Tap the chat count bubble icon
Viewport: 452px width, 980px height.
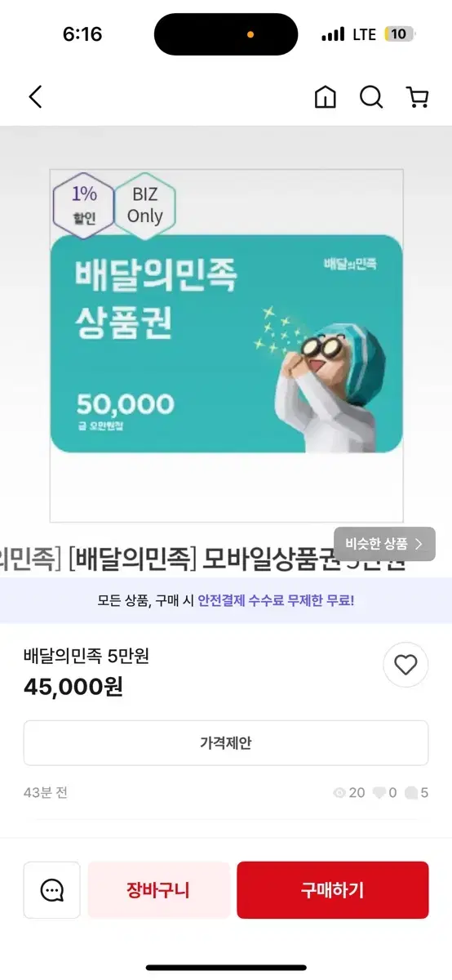point(411,792)
